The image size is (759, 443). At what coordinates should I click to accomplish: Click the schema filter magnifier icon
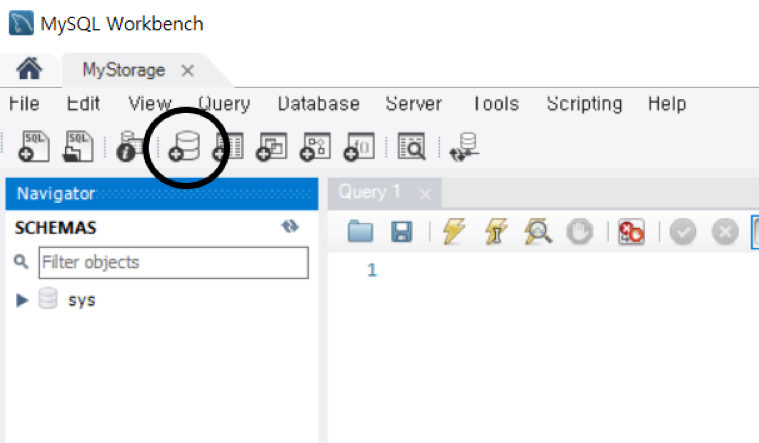coord(21,262)
